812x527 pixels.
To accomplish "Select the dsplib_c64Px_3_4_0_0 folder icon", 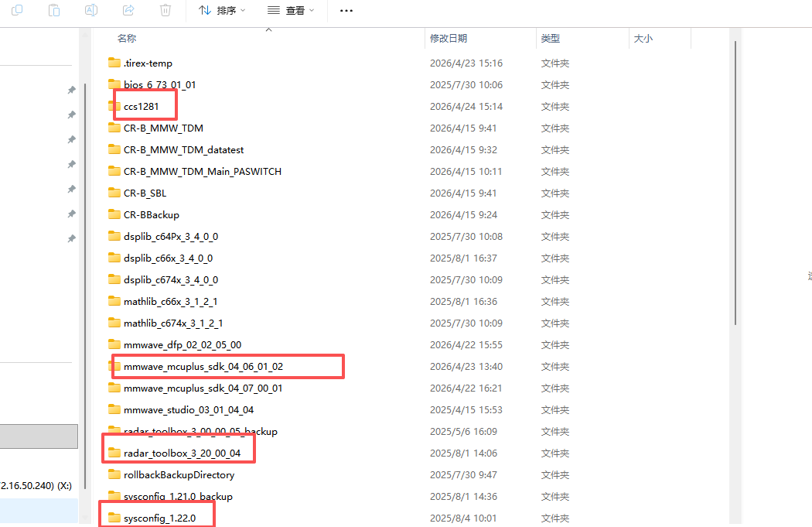I will tap(114, 236).
